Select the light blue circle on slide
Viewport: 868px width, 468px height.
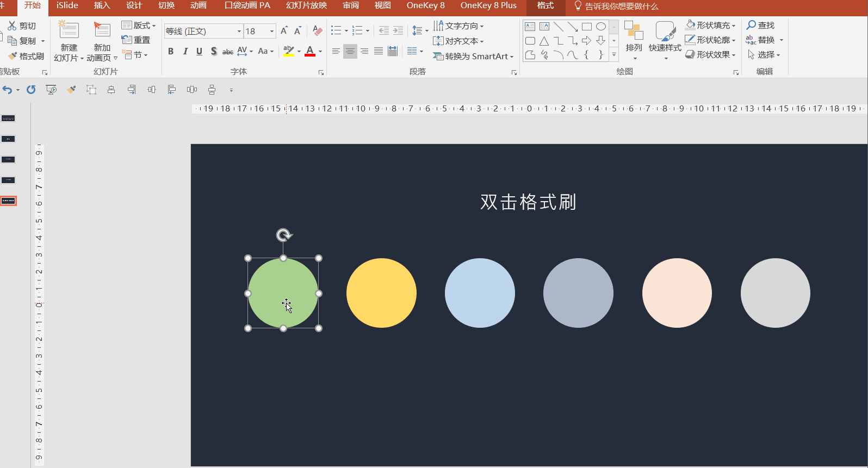tap(480, 293)
